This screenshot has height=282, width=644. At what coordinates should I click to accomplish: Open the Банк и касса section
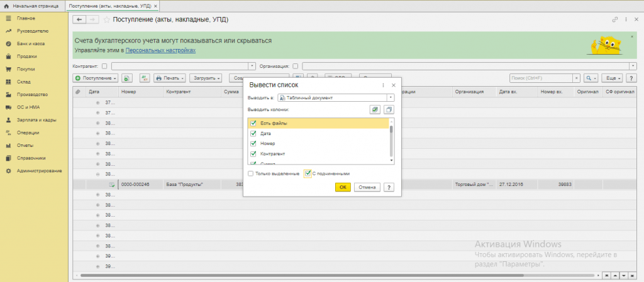tap(30, 44)
